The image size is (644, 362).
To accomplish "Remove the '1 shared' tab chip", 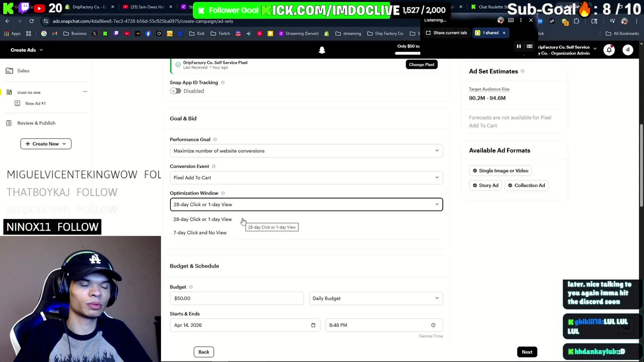I will 504,33.
